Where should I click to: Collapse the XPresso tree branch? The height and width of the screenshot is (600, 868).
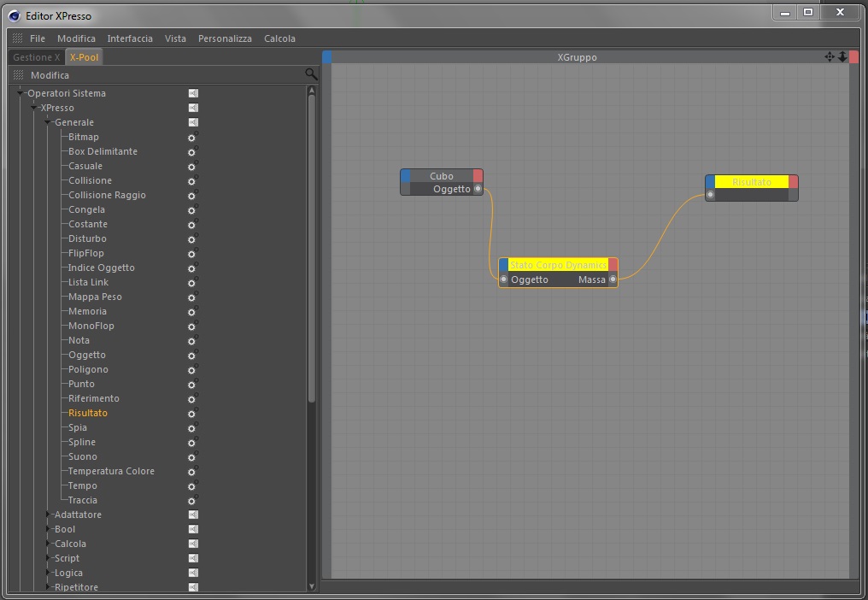tap(34, 108)
